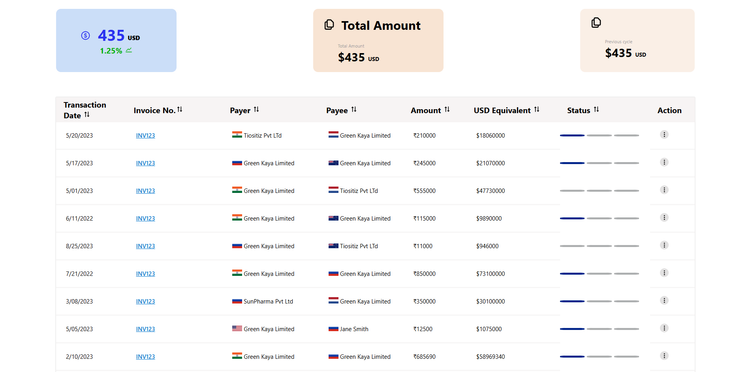The image size is (750, 372).
Task: Click the Status column header label
Action: click(x=578, y=110)
